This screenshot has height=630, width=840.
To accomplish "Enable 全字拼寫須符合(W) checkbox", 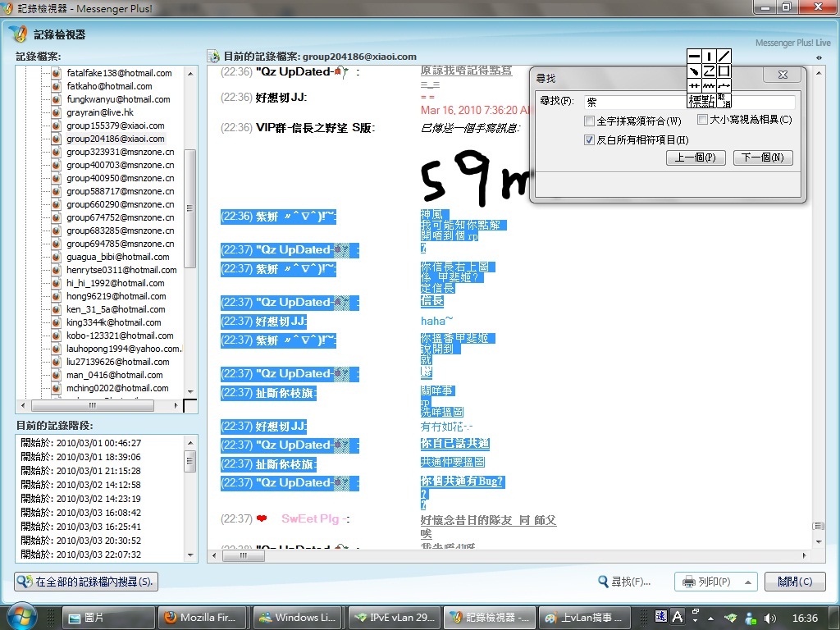I will (589, 121).
